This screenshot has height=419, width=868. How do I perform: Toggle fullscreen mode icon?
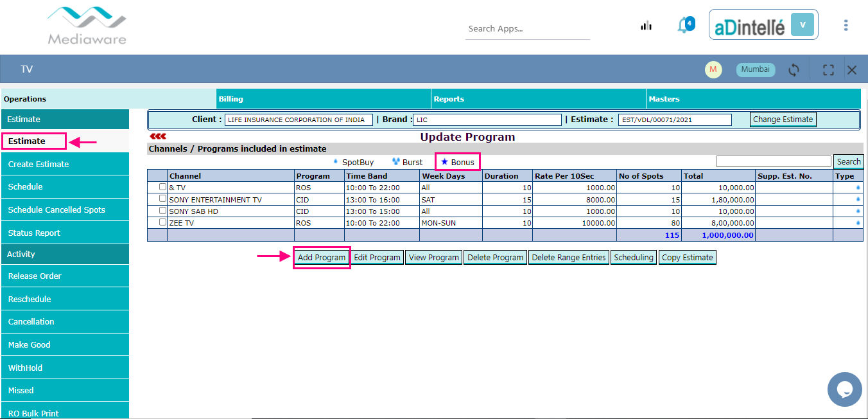tap(828, 70)
